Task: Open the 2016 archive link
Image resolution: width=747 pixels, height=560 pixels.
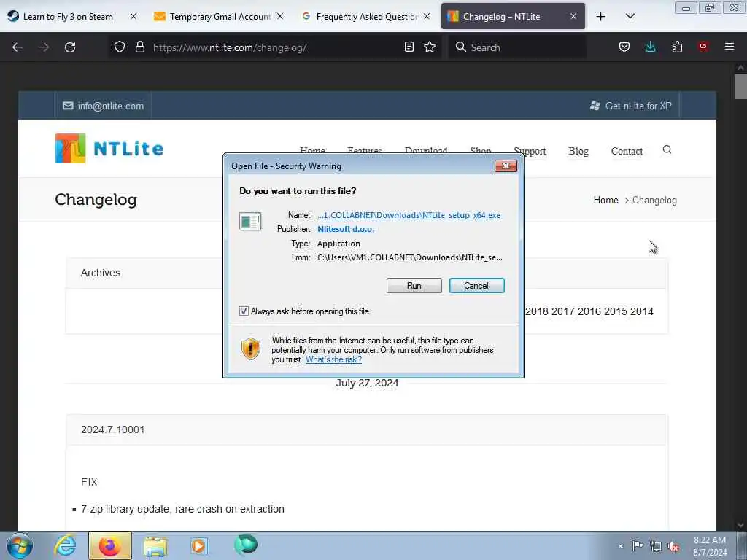Action: pos(589,311)
